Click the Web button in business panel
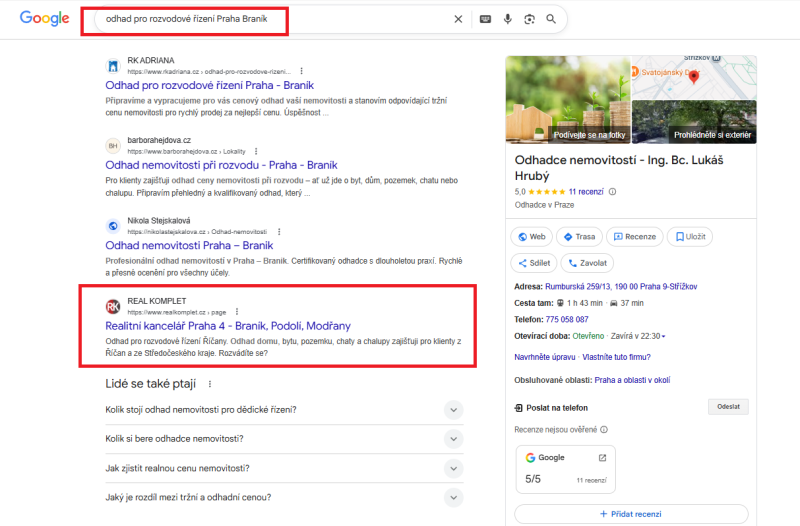800x526 pixels. pyautogui.click(x=531, y=237)
